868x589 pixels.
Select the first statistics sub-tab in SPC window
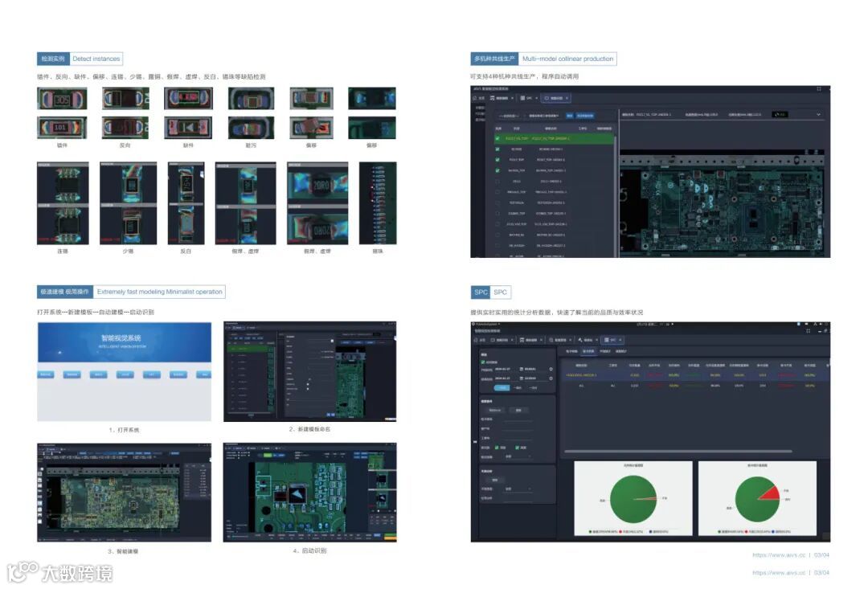click(x=571, y=351)
